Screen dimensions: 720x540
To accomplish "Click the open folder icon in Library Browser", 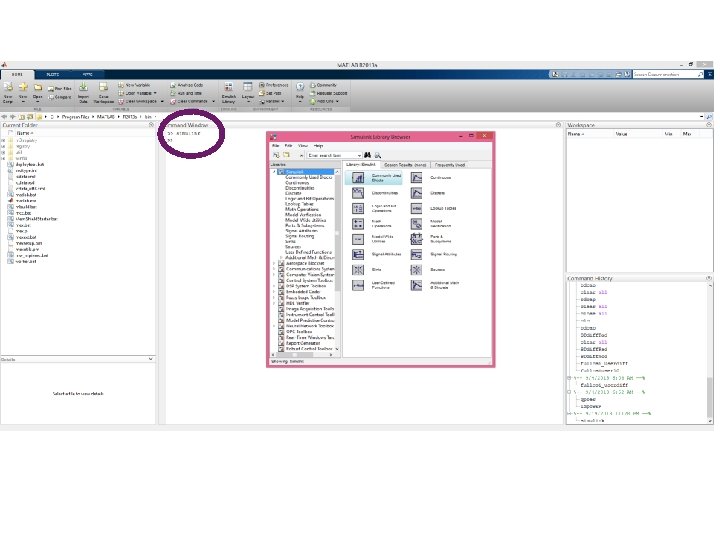I will (286, 155).
